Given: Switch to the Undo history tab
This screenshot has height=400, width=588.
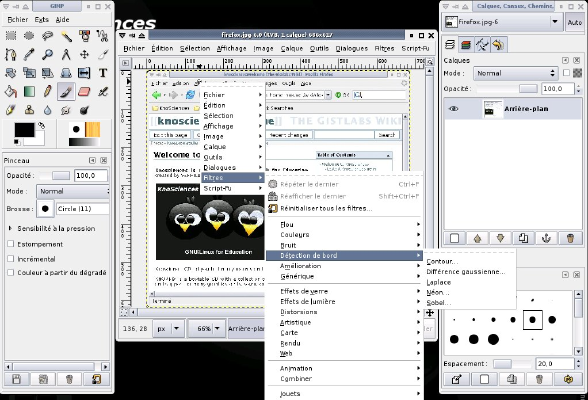Looking at the screenshot, I should click(498, 45).
